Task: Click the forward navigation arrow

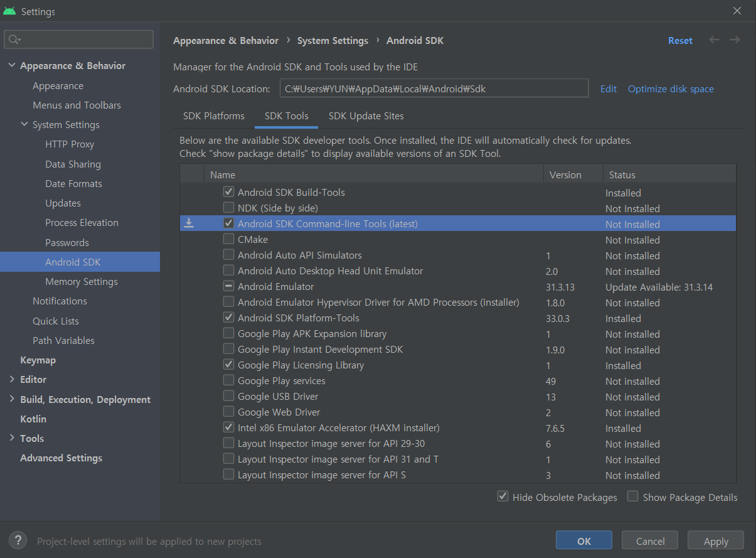Action: [x=735, y=40]
